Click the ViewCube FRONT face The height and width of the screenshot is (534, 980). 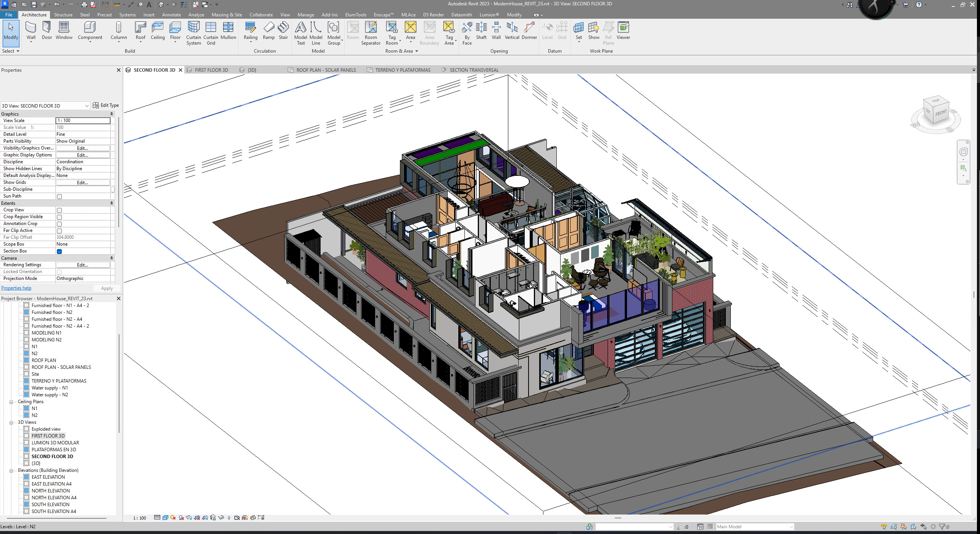(x=940, y=113)
